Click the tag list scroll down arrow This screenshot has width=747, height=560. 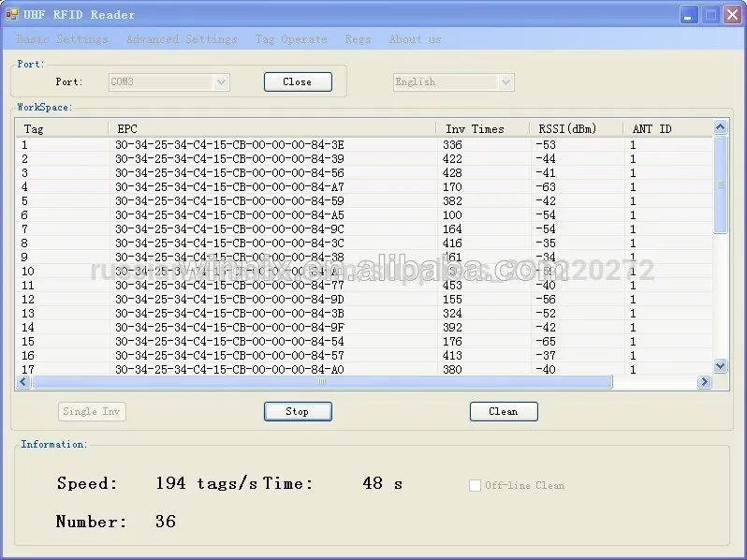(x=720, y=366)
